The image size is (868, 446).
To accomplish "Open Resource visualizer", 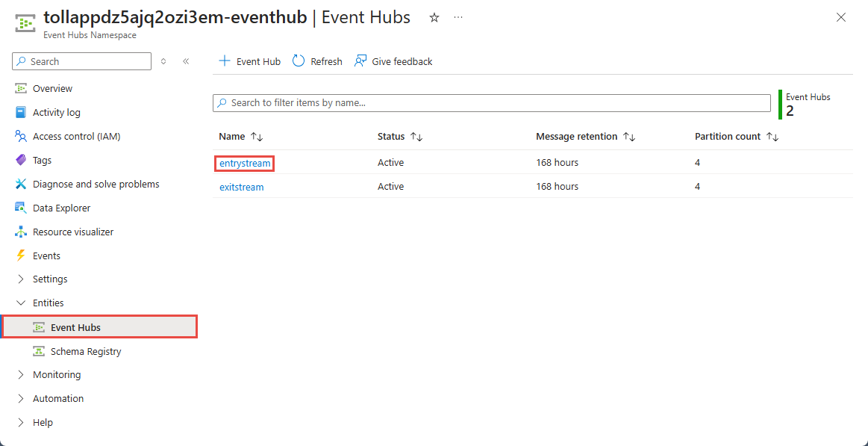I will tap(73, 232).
